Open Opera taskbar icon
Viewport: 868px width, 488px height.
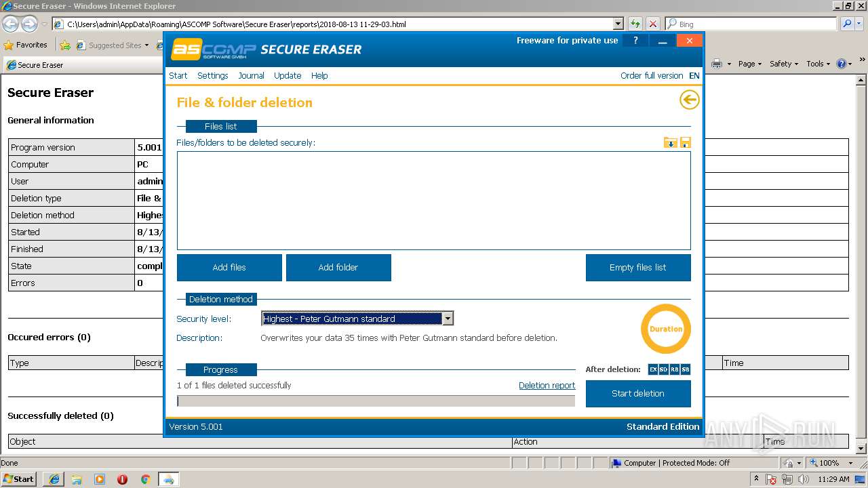click(x=122, y=479)
